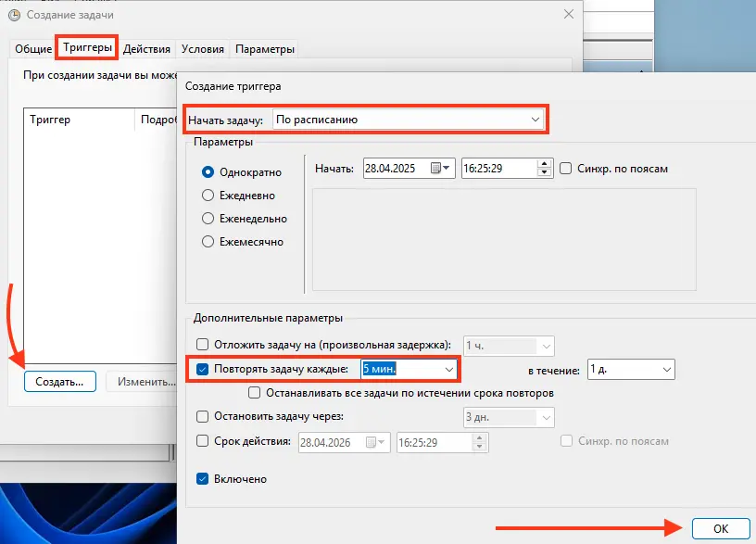This screenshot has height=544, width=756.
Task: Uncheck Повторять задачу каждые checkbox
Action: (x=203, y=369)
